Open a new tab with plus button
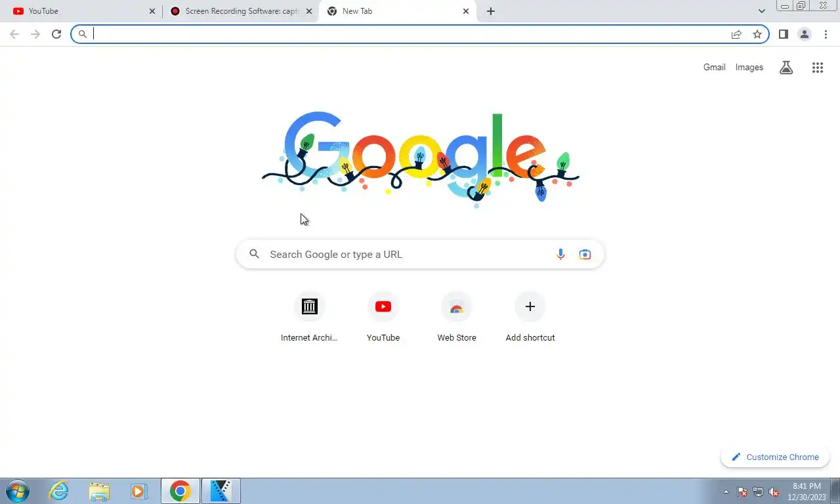 [491, 11]
